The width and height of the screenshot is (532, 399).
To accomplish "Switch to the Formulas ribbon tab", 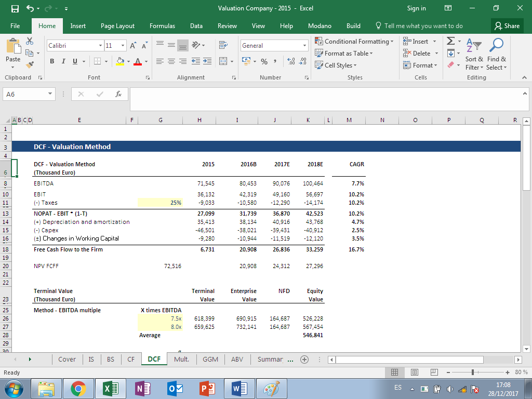I will 162,25.
